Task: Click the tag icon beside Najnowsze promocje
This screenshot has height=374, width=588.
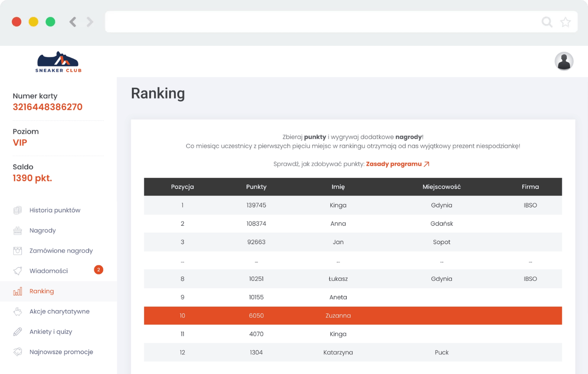Action: [x=18, y=352]
